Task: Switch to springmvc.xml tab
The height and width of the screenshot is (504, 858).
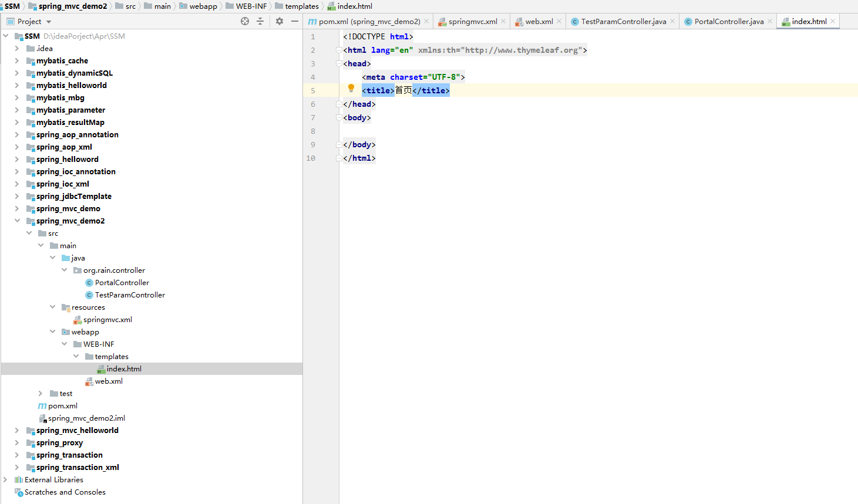Action: (x=473, y=21)
